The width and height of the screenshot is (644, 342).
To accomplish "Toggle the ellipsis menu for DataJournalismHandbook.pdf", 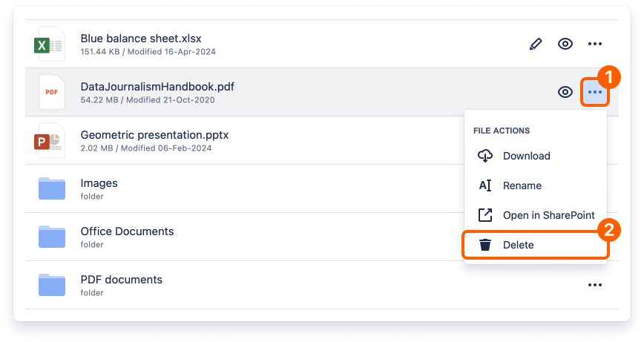I will pos(595,92).
